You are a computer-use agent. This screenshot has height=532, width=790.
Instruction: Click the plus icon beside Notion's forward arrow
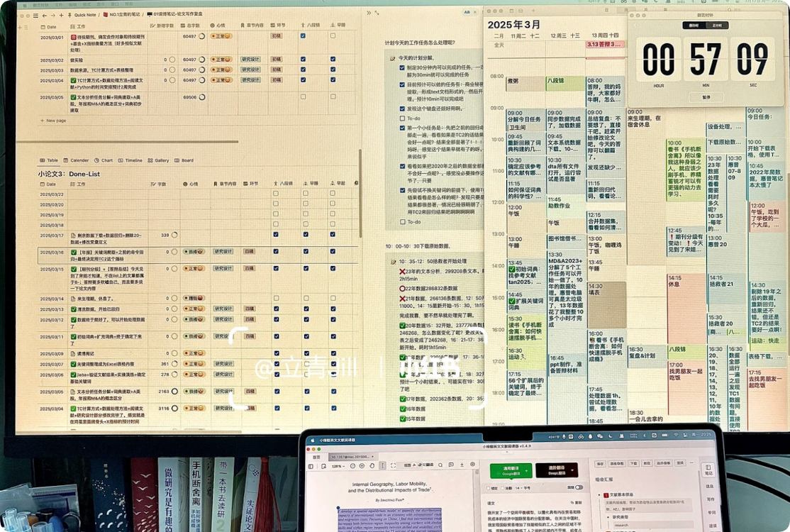pos(61,16)
